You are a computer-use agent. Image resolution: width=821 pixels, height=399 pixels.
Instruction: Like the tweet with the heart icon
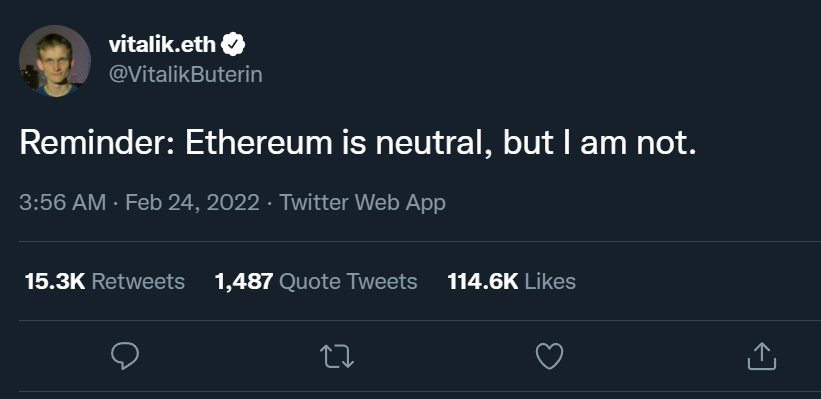[549, 356]
